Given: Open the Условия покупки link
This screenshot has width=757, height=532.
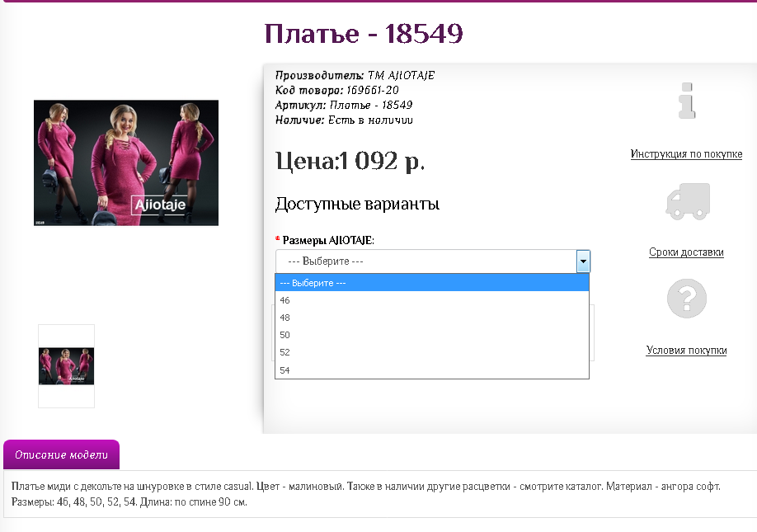Looking at the screenshot, I should coord(686,351).
